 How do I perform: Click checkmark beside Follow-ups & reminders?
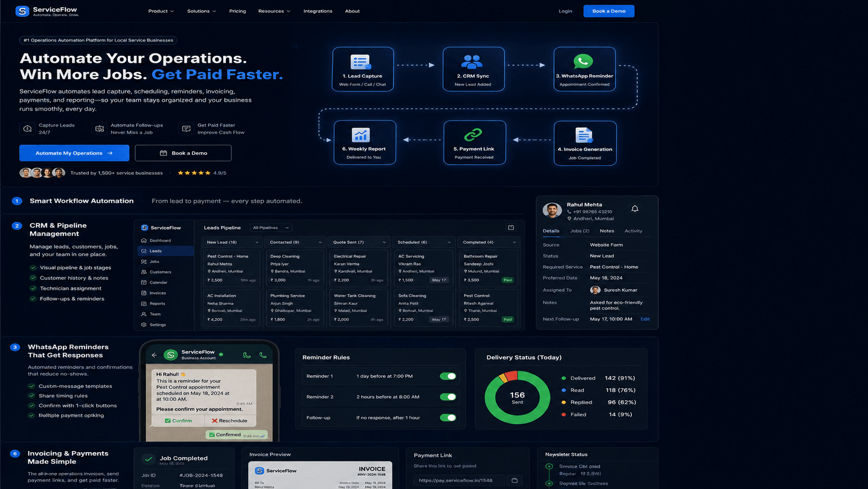tap(33, 299)
